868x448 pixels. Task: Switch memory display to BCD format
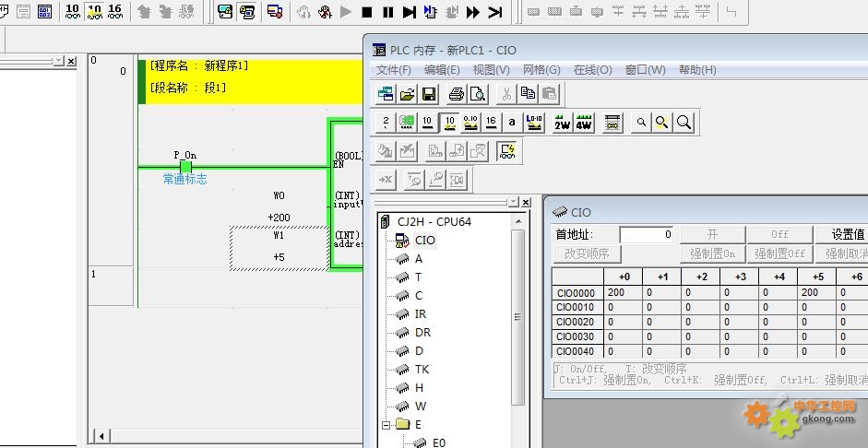point(407,123)
